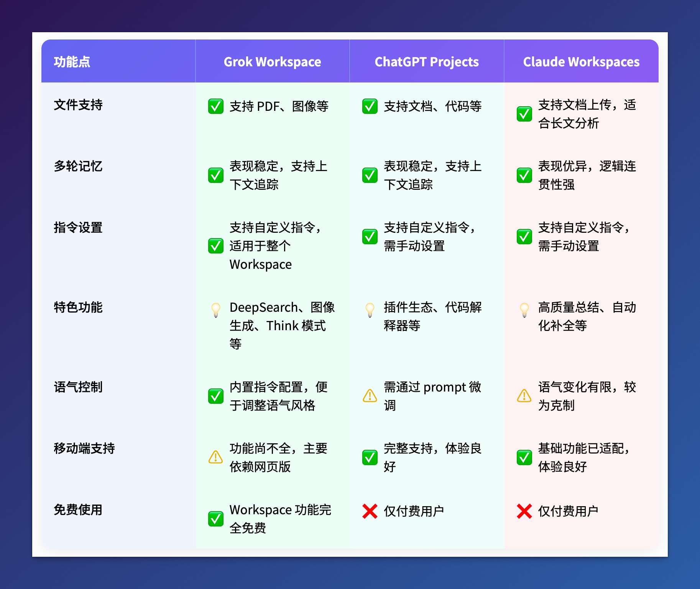Click the text 需通过 prompt 微调

pos(432,396)
